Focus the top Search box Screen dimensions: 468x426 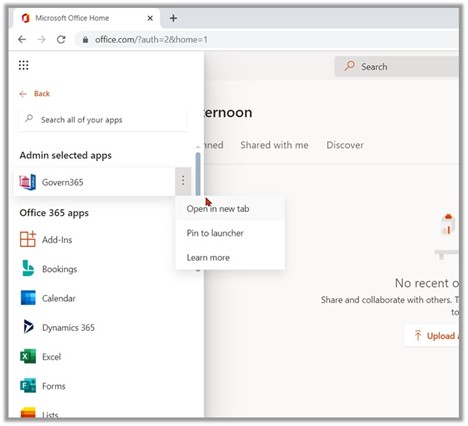pyautogui.click(x=397, y=66)
